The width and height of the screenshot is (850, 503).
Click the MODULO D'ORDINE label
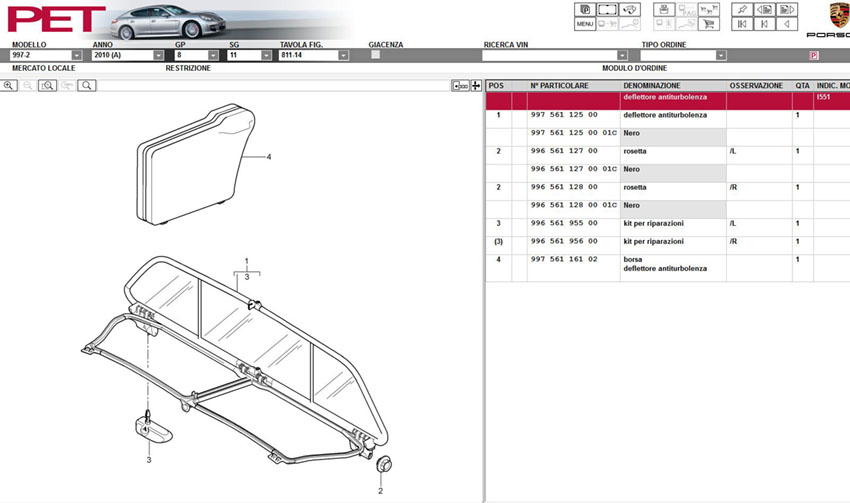point(634,68)
